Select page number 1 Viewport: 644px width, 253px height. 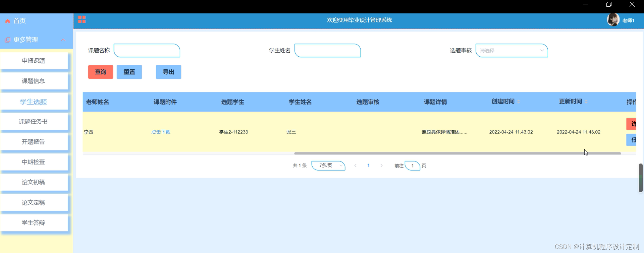(x=368, y=166)
